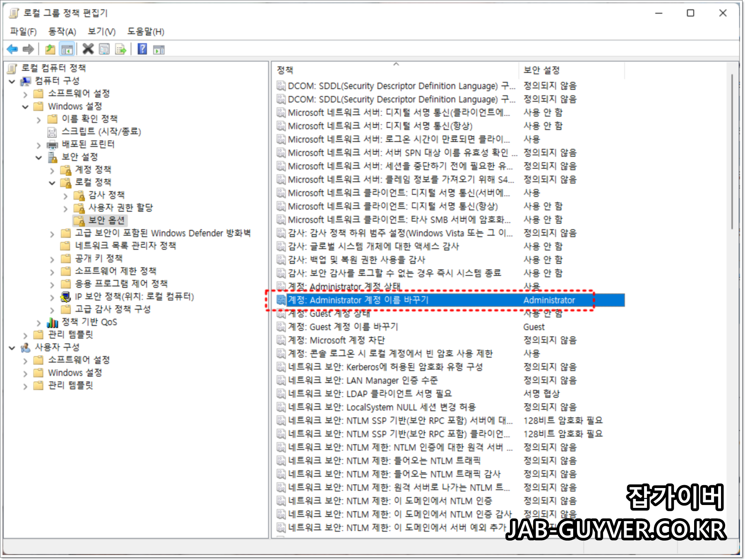
Task: Click the policy list vertical scrollbar thumb
Action: 732,151
